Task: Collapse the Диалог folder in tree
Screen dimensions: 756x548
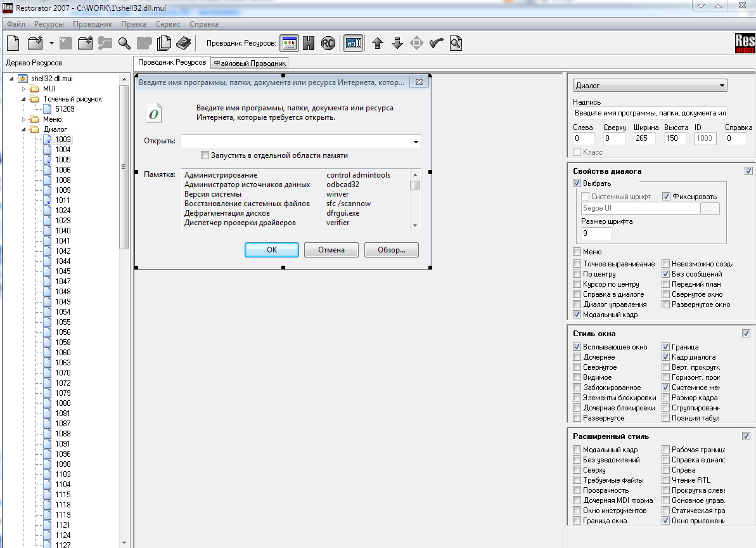Action: (23, 129)
